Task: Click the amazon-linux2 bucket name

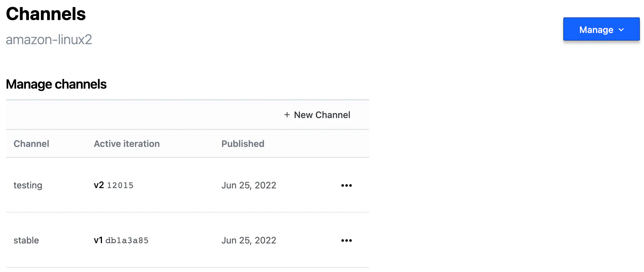Action: coord(49,39)
